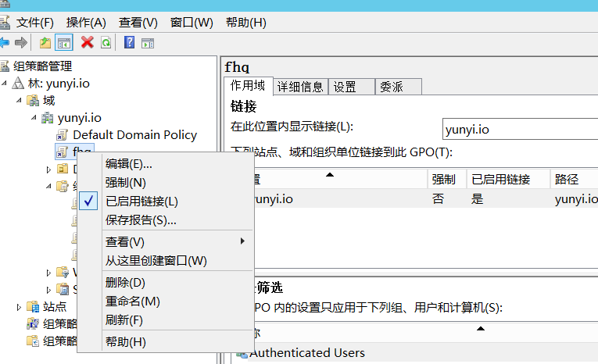Open the 委派 delegation tab
Screen dimensions: 598x364
391,87
